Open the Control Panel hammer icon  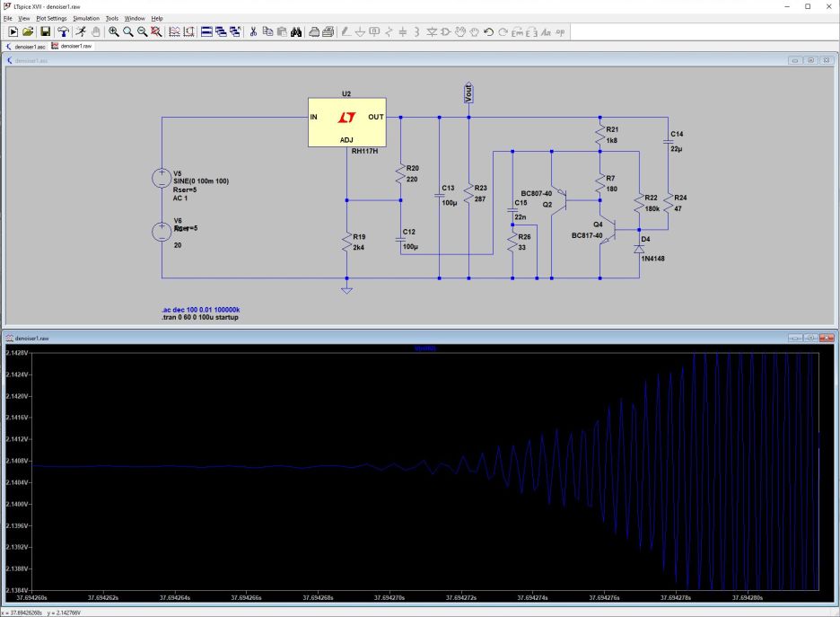(63, 32)
